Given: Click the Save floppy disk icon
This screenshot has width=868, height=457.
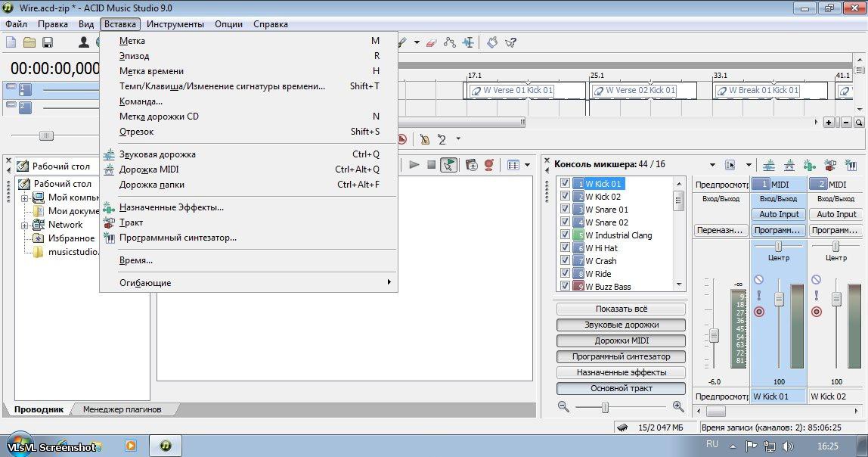Looking at the screenshot, I should [x=48, y=42].
